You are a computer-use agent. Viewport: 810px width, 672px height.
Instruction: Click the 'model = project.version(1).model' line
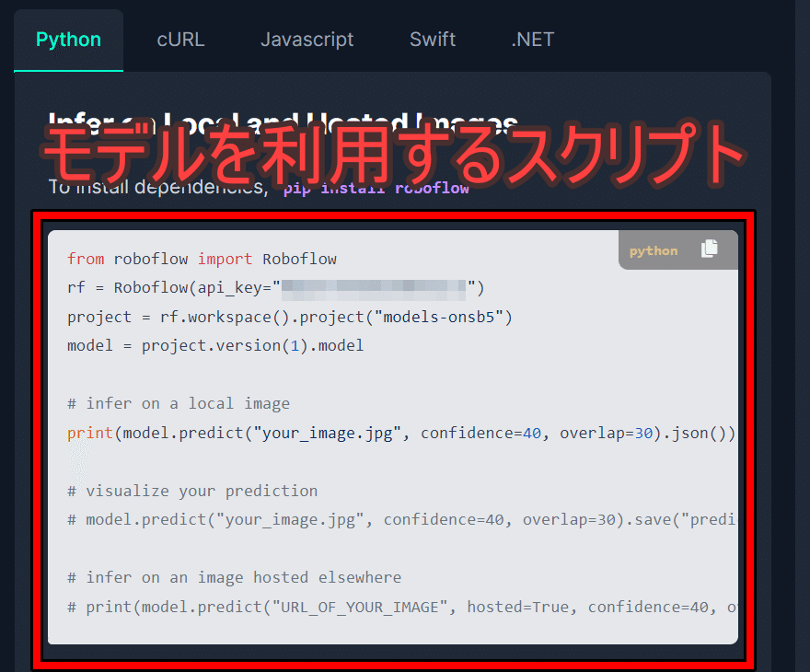(215, 345)
